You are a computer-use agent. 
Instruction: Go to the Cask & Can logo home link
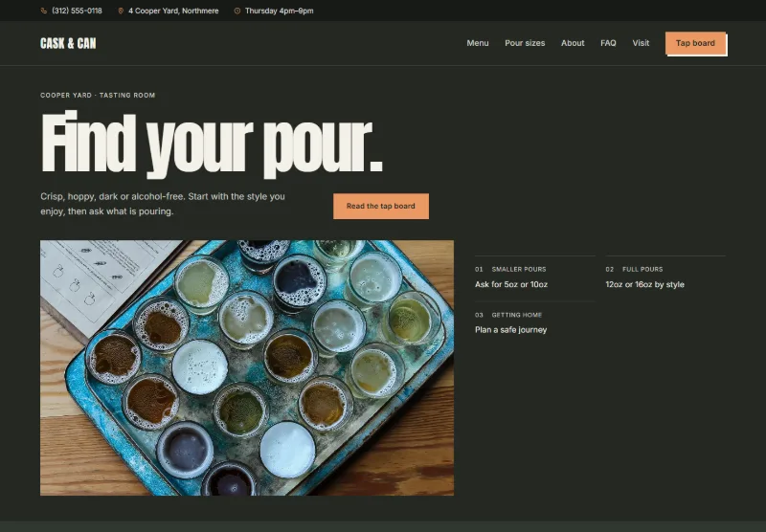[68, 43]
